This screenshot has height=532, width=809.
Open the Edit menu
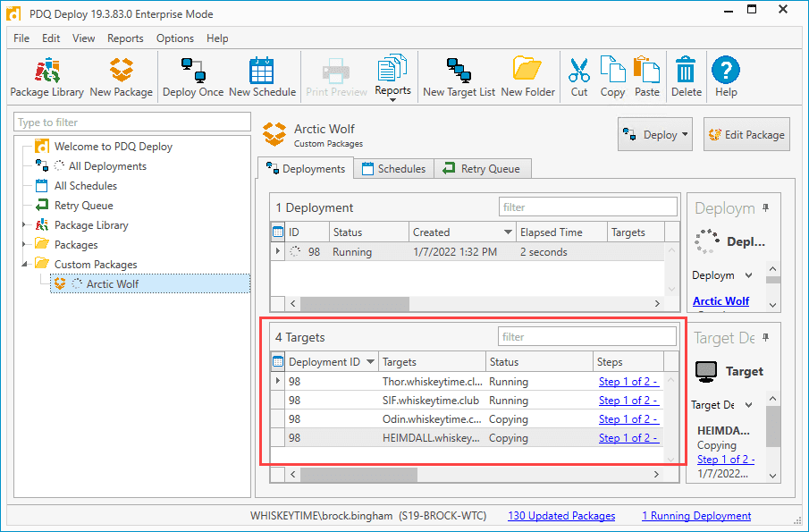click(x=51, y=38)
